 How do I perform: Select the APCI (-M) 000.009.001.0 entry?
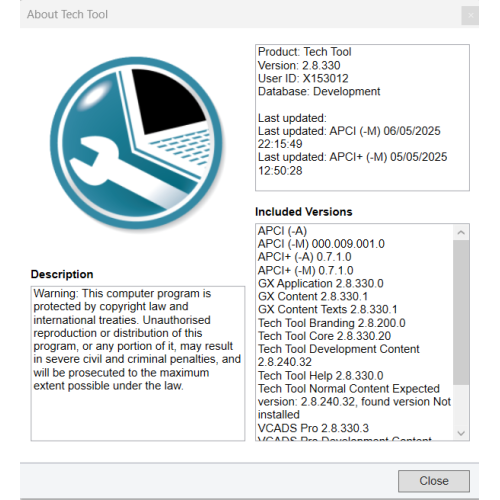(321, 244)
